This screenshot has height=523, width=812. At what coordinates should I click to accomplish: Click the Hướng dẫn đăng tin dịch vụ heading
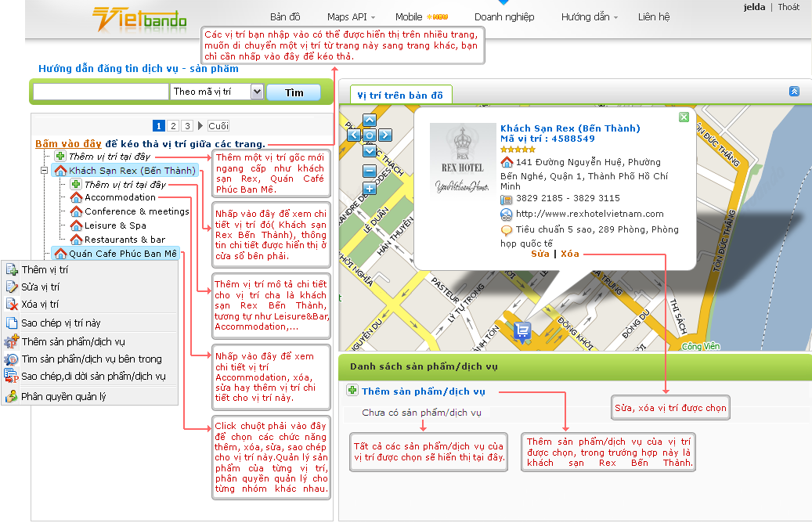tap(139, 68)
